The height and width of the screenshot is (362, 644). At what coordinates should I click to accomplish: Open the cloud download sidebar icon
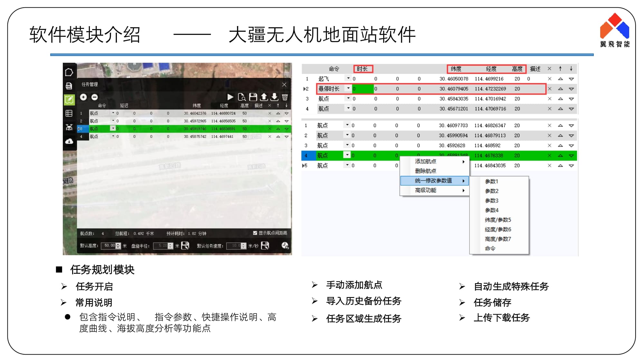[x=69, y=141]
